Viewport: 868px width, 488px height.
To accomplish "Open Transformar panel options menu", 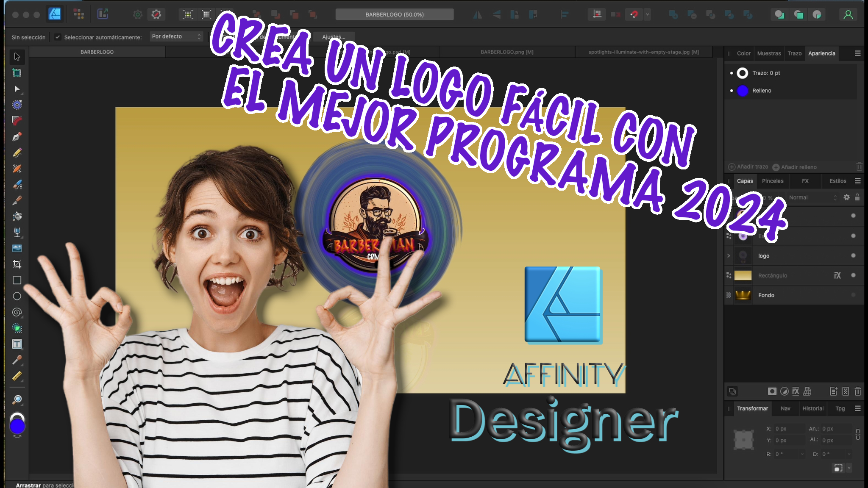I will [858, 408].
